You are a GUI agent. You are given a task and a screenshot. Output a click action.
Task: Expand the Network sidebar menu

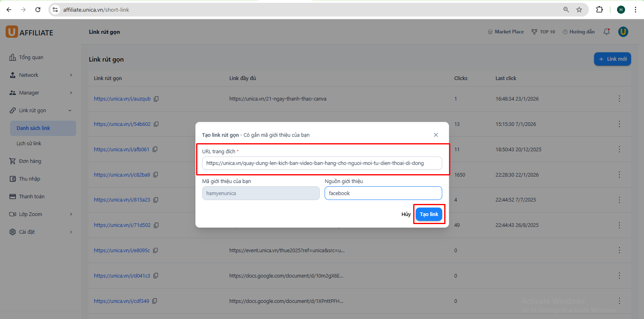[x=40, y=75]
